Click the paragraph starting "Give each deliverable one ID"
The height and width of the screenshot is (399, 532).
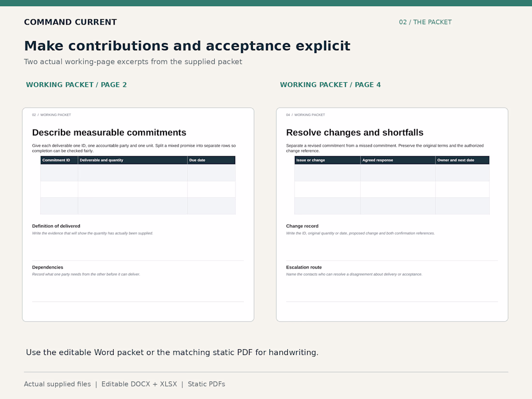[134, 148]
